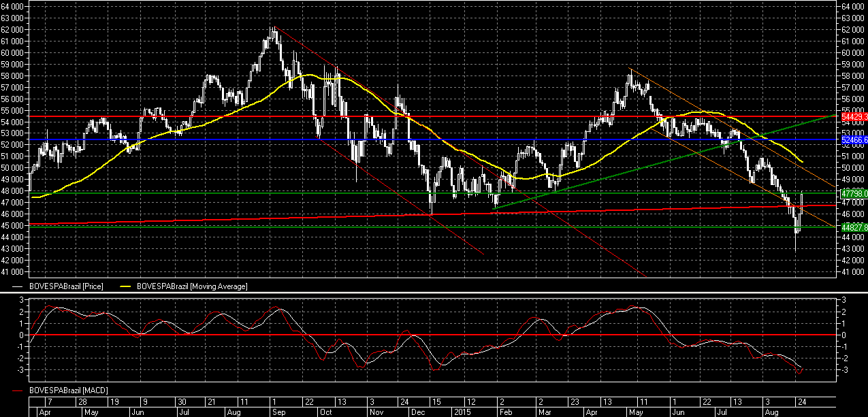Click the Nov month label on timeline
This screenshot has height=417, width=868.
[x=374, y=412]
